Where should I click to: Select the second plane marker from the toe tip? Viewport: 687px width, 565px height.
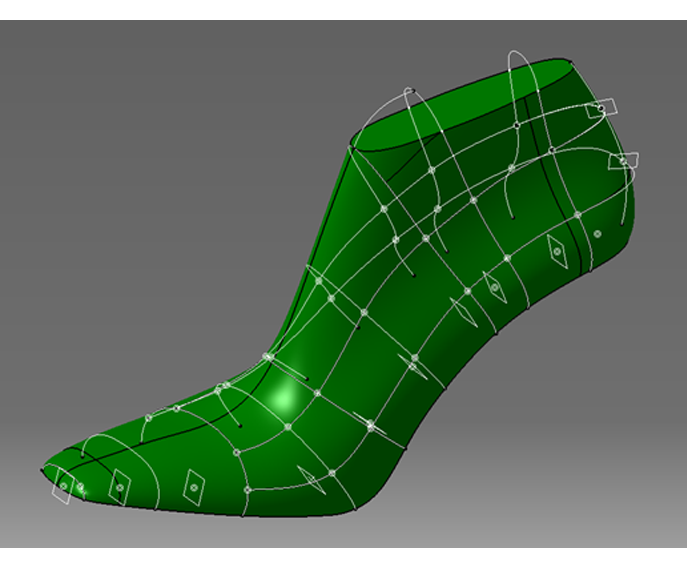coord(120,487)
